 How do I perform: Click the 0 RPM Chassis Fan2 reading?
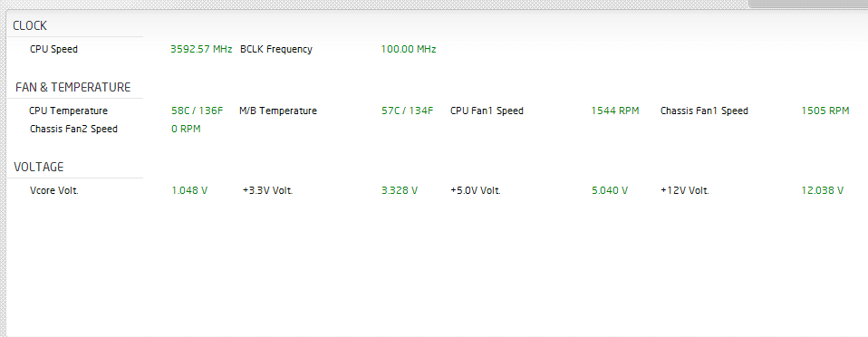click(x=186, y=130)
